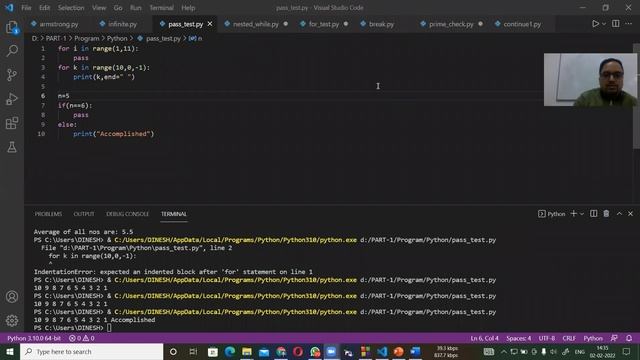
Task: Click in the Windows search box
Action: (91, 351)
